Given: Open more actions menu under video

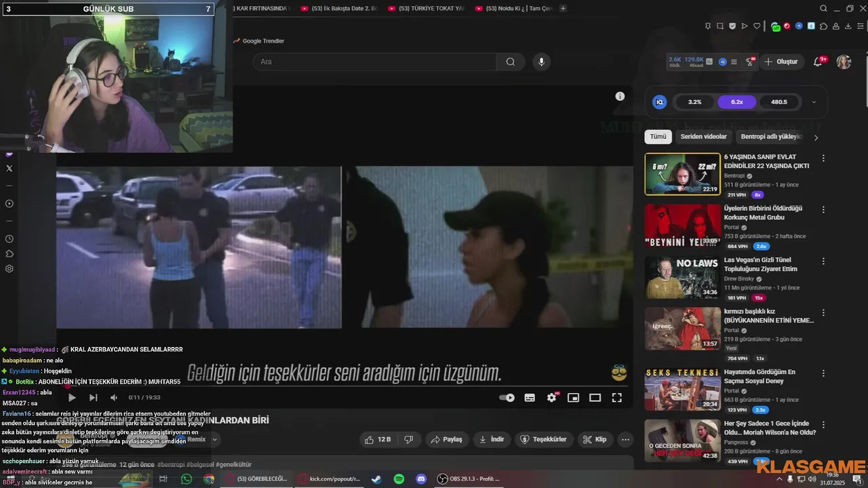Looking at the screenshot, I should coord(625,439).
